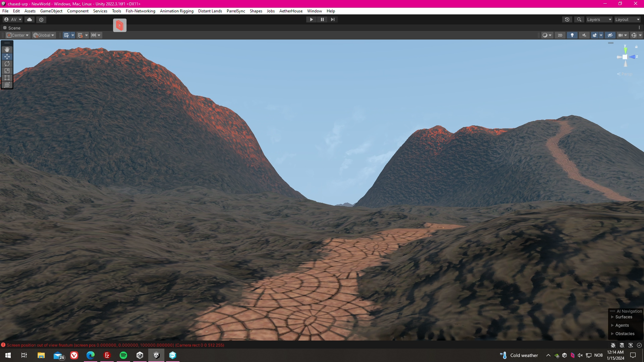Image resolution: width=644 pixels, height=362 pixels.
Task: Toggle hidden objects scene visibility
Action: (610, 35)
